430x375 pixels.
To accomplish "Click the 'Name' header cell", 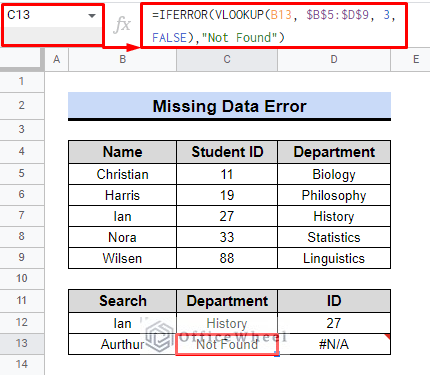I will 122,152.
